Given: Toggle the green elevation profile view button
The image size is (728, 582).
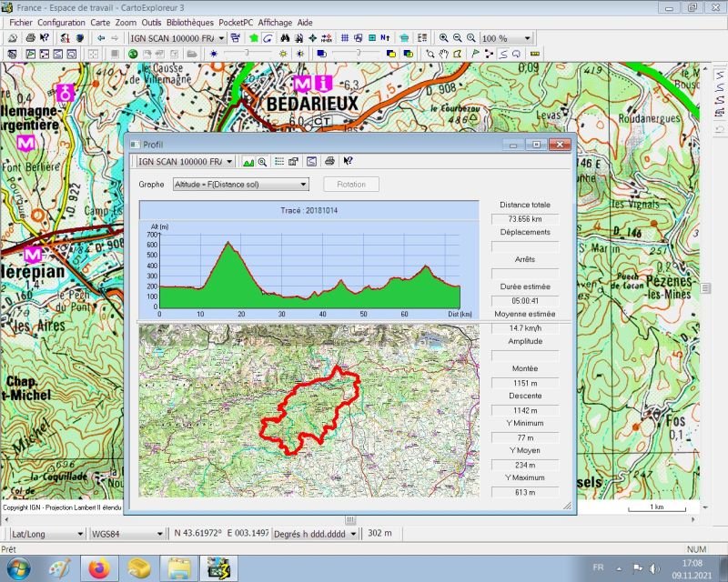Looking at the screenshot, I should tap(248, 162).
